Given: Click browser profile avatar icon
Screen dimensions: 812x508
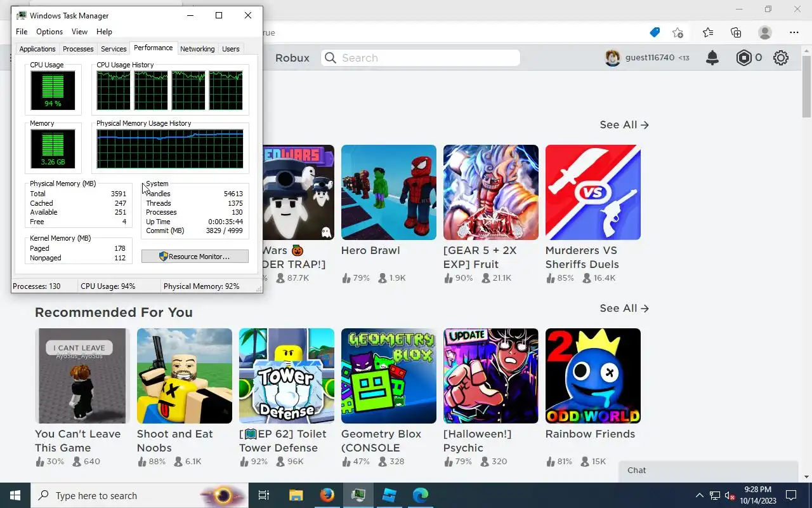Looking at the screenshot, I should [x=765, y=32].
